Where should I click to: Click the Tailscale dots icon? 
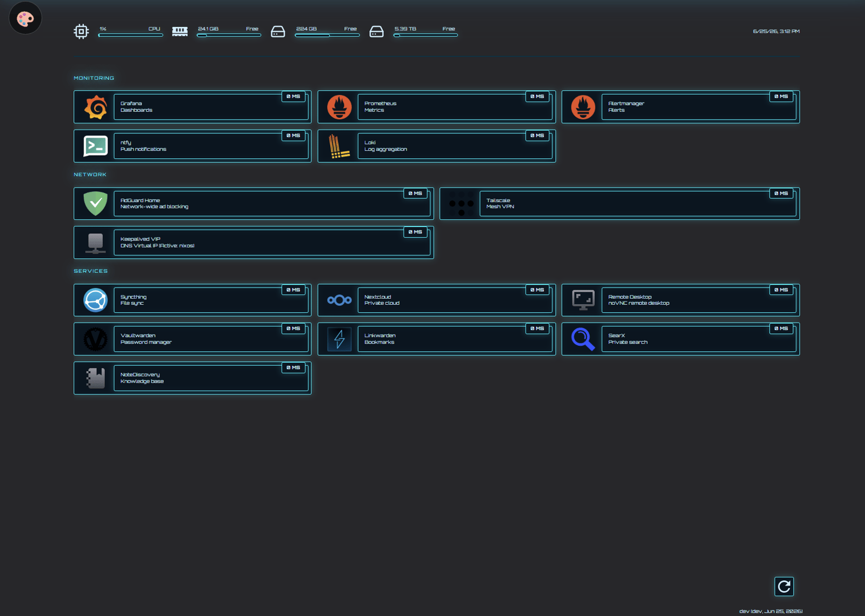pyautogui.click(x=461, y=204)
